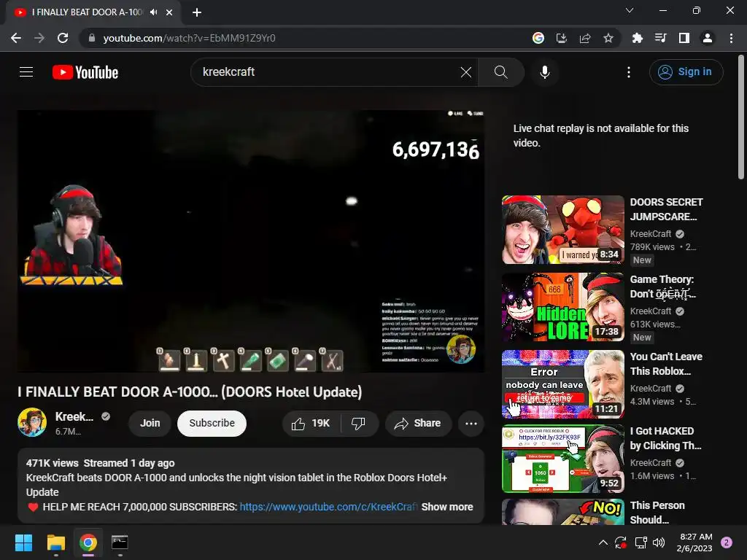Open the YouTube hamburger guide menu
747x560 pixels.
pyautogui.click(x=26, y=72)
